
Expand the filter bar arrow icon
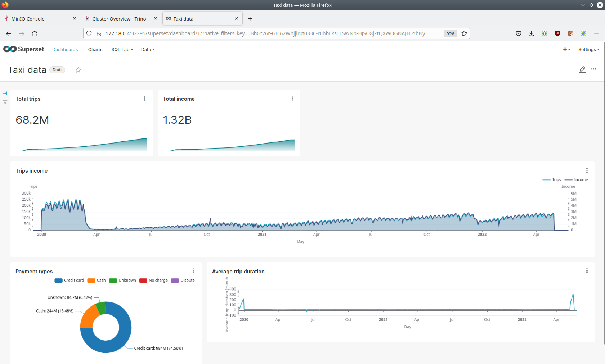coord(5,93)
